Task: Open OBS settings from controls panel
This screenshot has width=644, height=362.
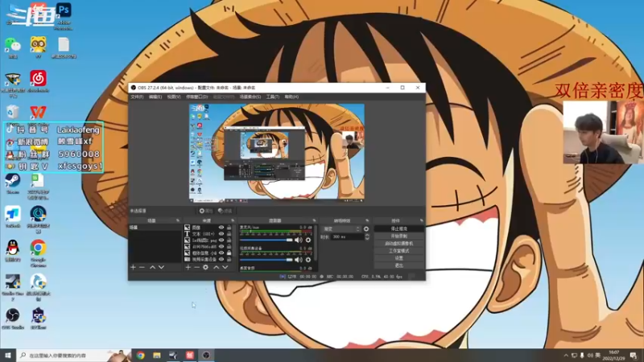Action: pyautogui.click(x=398, y=258)
